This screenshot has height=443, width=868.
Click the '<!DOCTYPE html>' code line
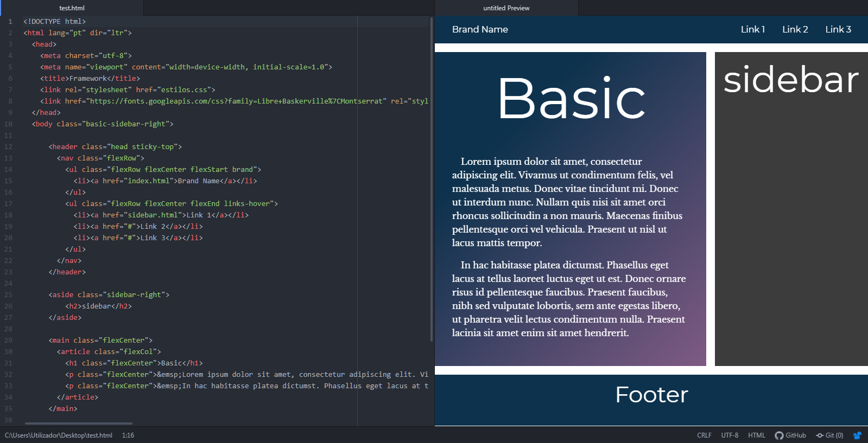coord(54,22)
